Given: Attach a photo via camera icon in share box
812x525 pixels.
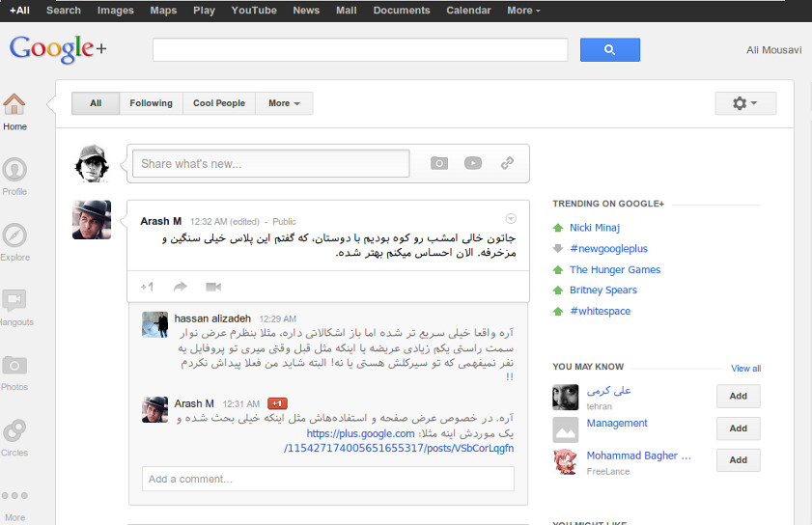Looking at the screenshot, I should click(439, 163).
